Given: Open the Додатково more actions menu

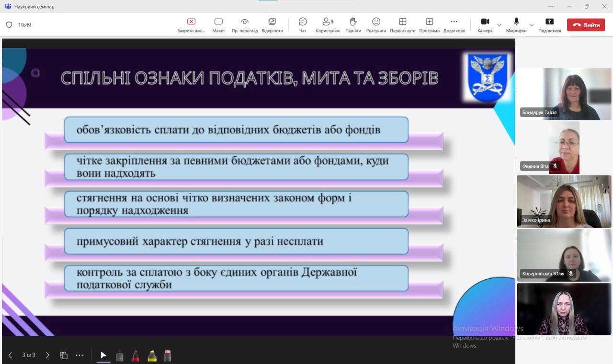Looking at the screenshot, I should coord(454,25).
